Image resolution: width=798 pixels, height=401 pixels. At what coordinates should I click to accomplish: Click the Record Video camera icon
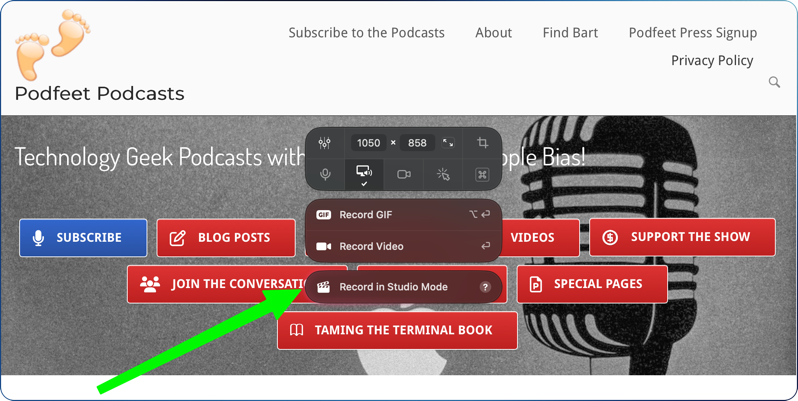(x=323, y=246)
